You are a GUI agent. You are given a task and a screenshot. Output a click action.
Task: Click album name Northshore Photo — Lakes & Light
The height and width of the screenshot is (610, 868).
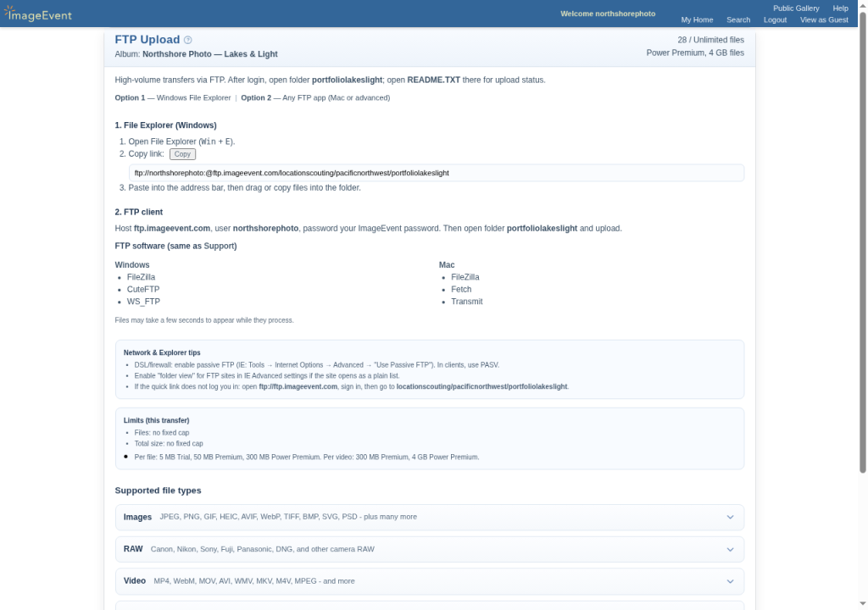click(210, 54)
